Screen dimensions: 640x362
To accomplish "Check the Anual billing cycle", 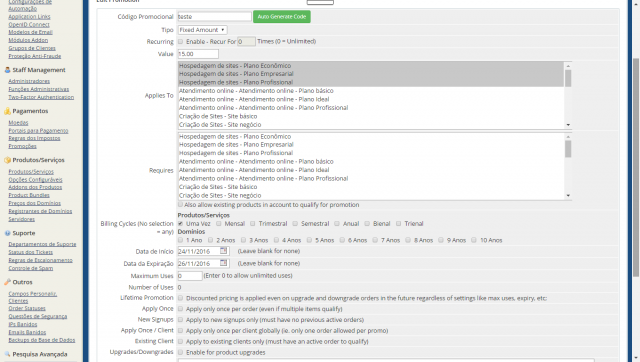I will (337, 223).
